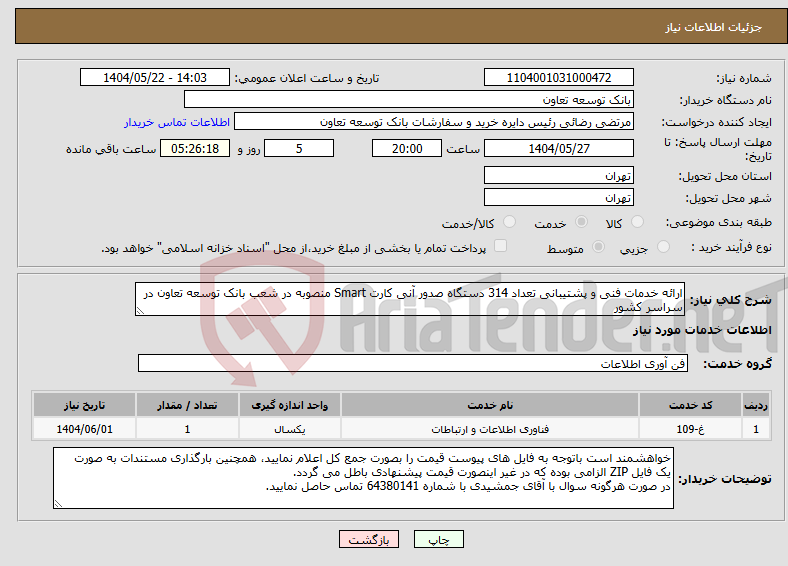This screenshot has height=566, width=788.
Task: Click the تاریخ نیاز column header
Action: point(84,405)
